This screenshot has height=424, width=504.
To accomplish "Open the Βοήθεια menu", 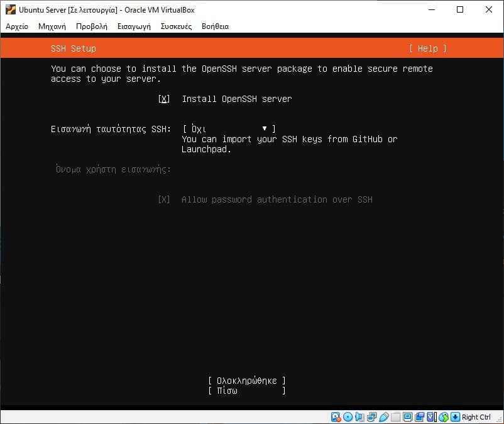I will (216, 26).
